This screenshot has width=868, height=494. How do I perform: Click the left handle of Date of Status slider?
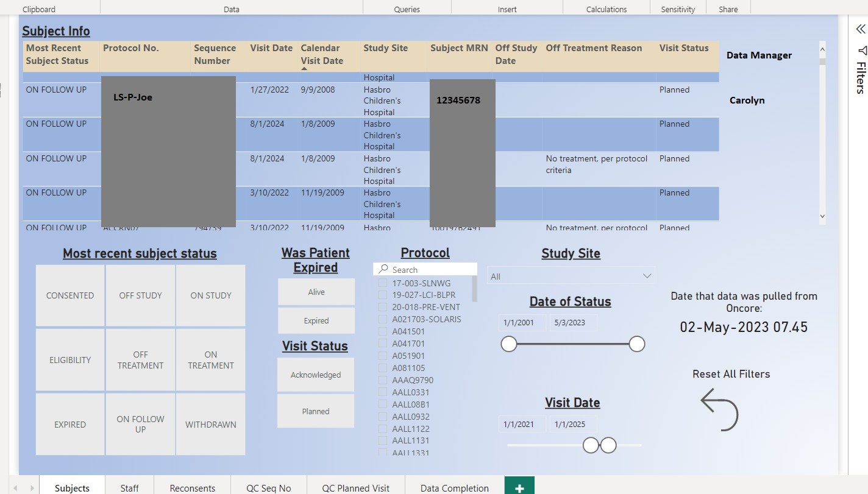click(x=509, y=344)
